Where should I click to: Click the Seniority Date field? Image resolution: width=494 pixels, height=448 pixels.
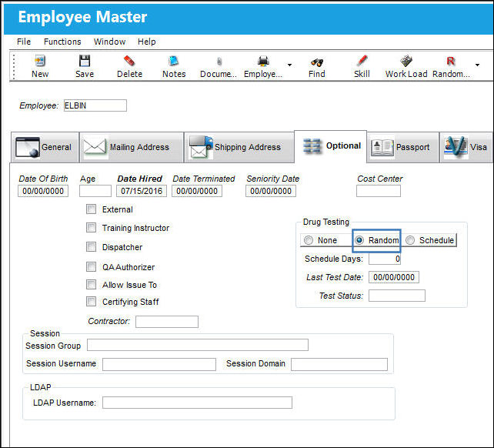[x=271, y=191]
